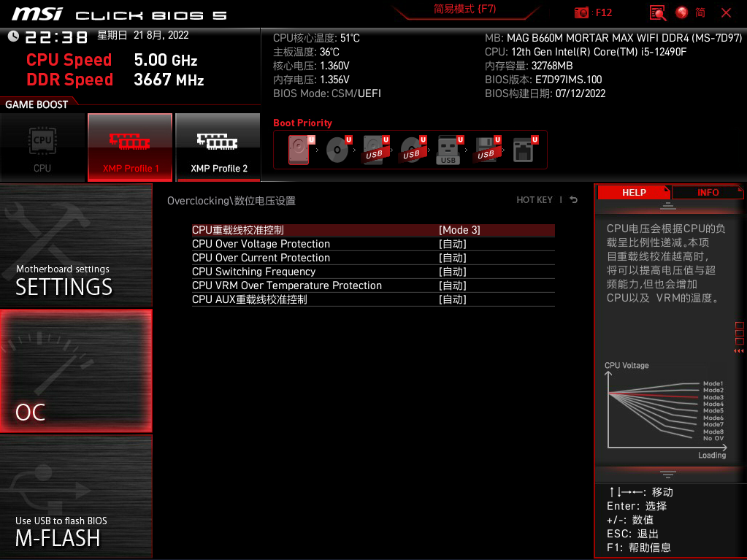Collapse the help panel top handle
The width and height of the screenshot is (747, 560).
pyautogui.click(x=668, y=206)
